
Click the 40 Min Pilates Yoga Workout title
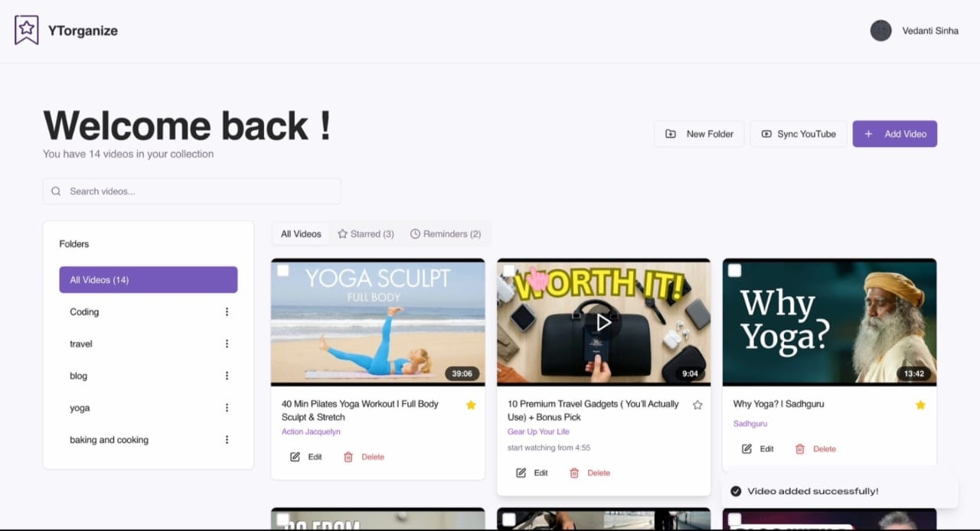[x=360, y=410]
